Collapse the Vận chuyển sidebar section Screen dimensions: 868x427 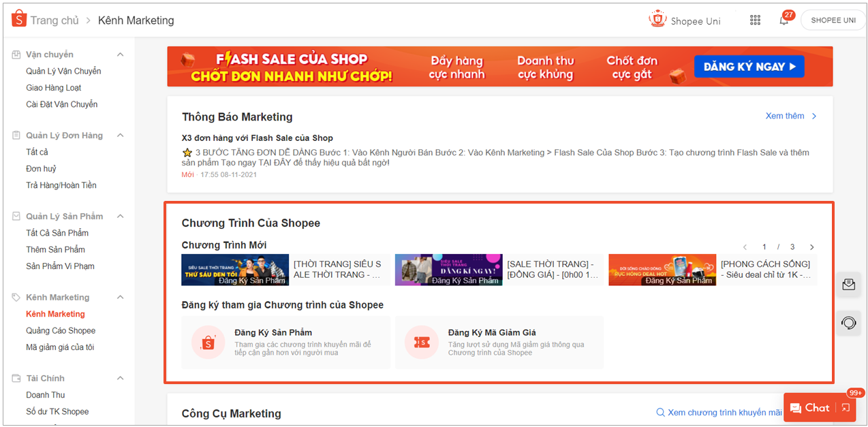point(121,54)
